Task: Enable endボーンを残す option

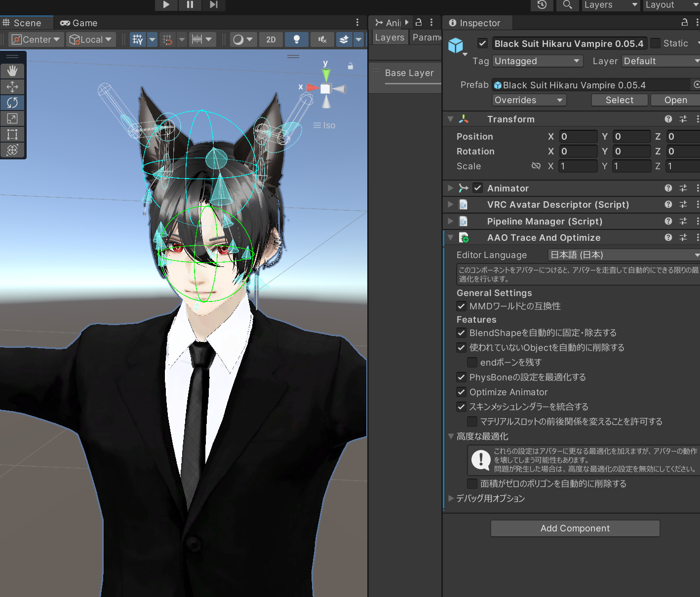Action: coord(472,362)
